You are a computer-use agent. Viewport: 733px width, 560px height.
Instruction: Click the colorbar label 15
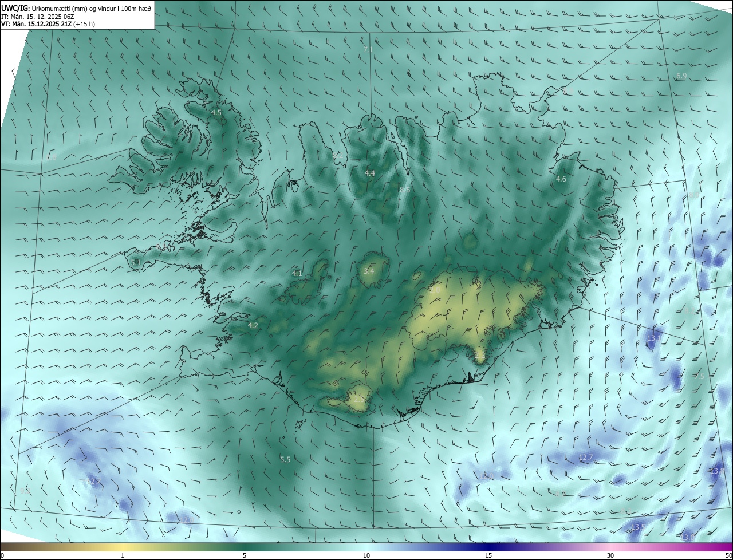click(x=488, y=555)
